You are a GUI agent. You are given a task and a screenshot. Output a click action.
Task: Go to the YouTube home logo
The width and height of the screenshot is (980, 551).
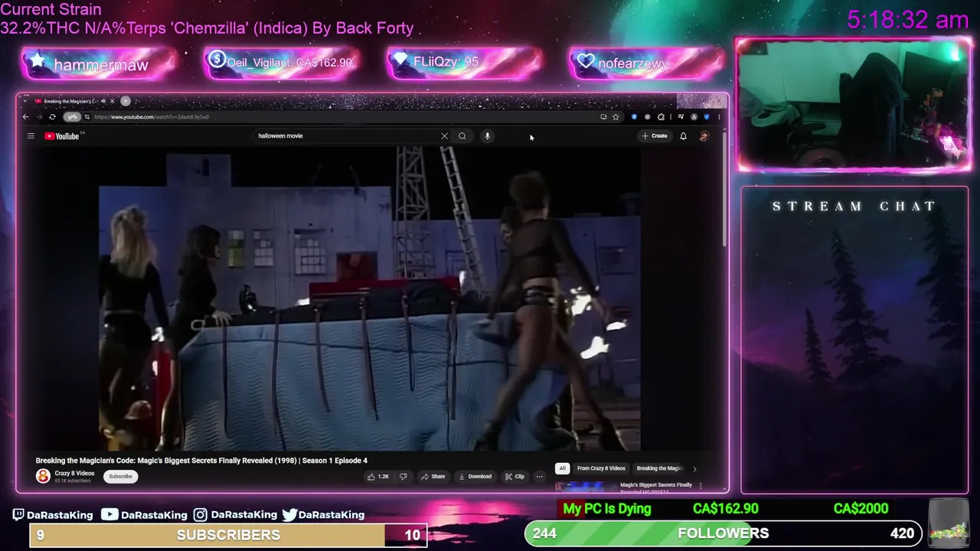(x=63, y=136)
